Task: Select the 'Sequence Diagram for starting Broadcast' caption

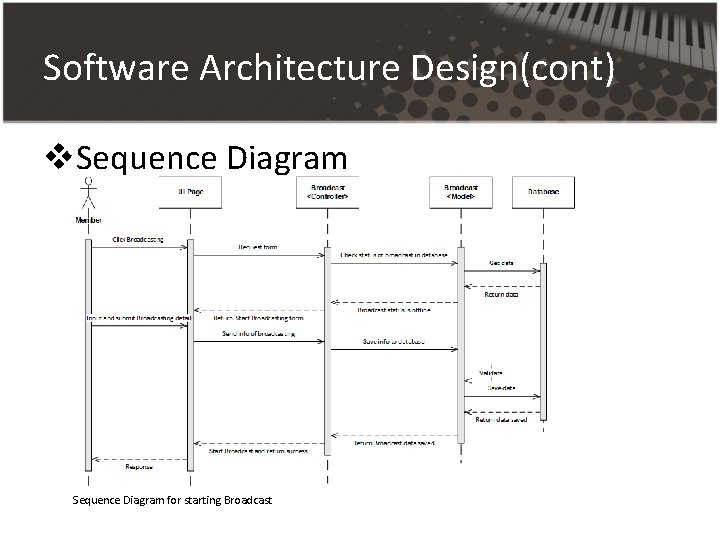Action: click(x=172, y=500)
